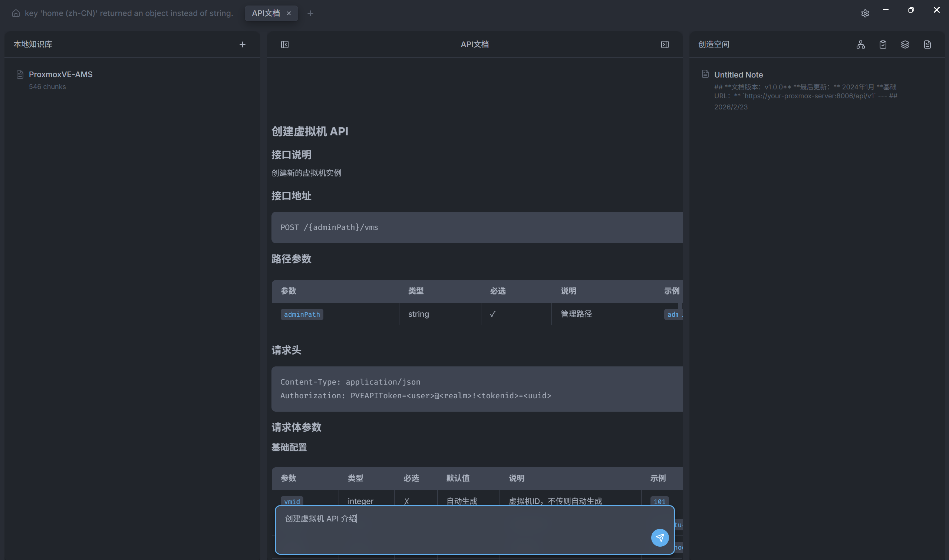949x560 pixels.
Task: Click the POST /{adminPath}/vms code block
Action: pos(475,227)
